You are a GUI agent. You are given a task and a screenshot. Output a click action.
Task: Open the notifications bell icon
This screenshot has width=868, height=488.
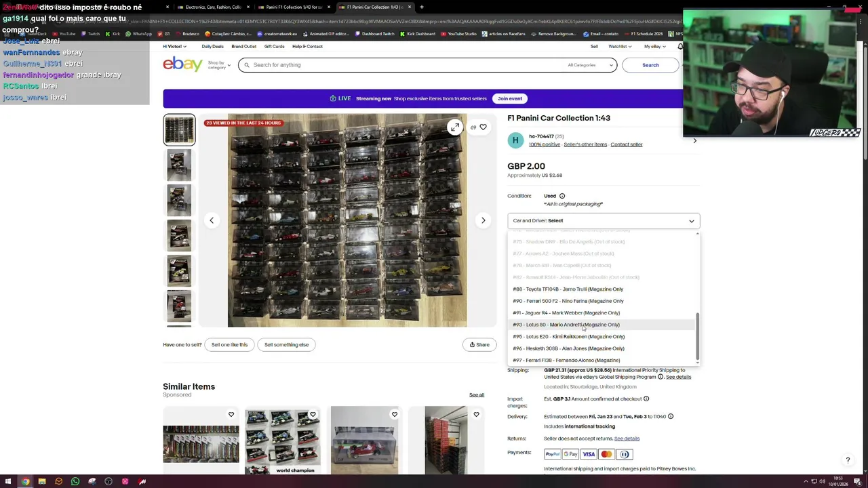[680, 46]
